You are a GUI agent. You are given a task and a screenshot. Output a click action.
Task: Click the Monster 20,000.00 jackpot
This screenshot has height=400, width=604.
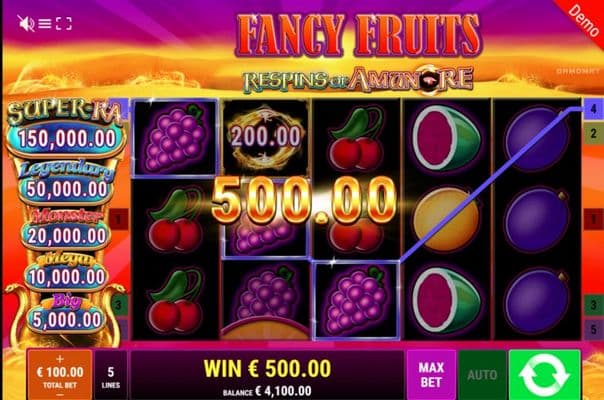(66, 235)
